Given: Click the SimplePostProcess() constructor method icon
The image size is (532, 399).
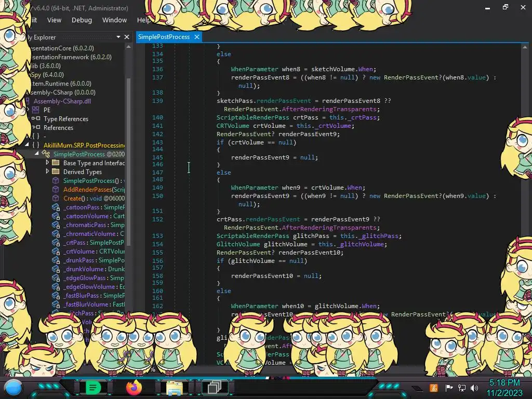Looking at the screenshot, I should 56,180.
